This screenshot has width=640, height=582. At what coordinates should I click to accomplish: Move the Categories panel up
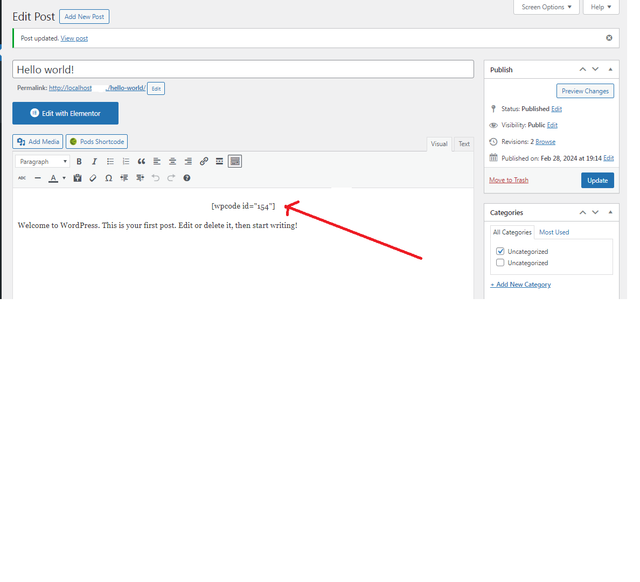coord(583,212)
